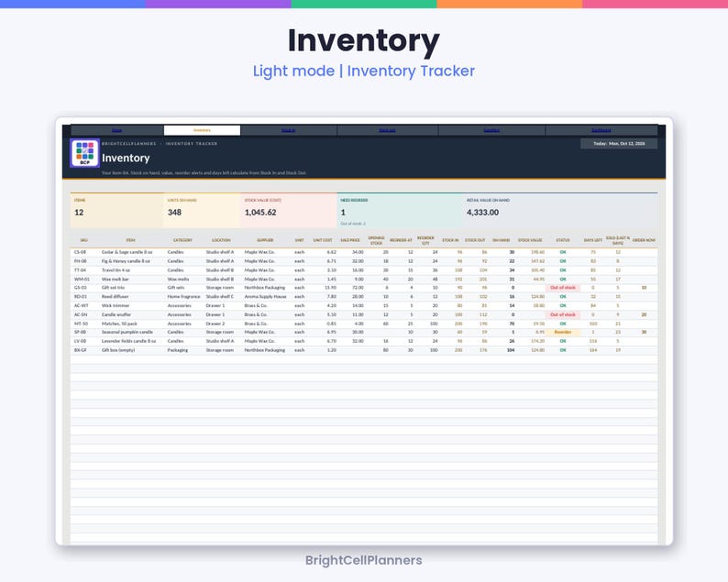Open the Suppliers tab
Screen dimensions: 728x582
pos(491,130)
